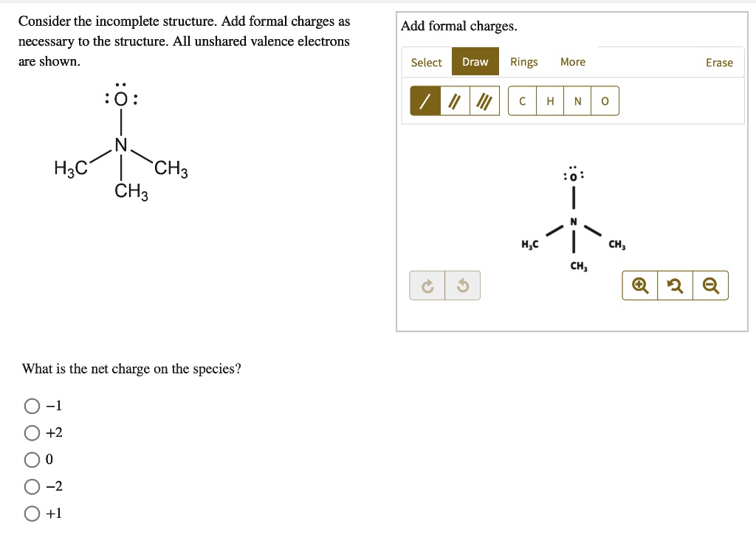Expand the Select mode options
This screenshot has width=756, height=549.
pyautogui.click(x=426, y=62)
